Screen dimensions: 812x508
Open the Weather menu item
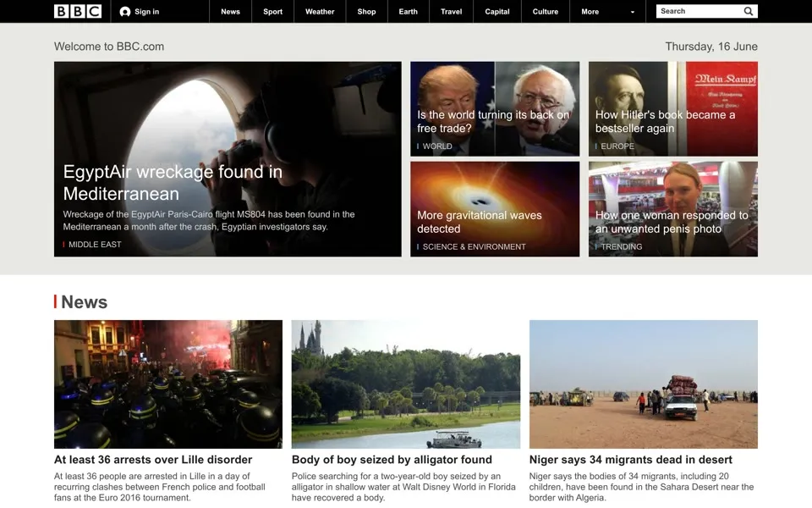pos(320,11)
